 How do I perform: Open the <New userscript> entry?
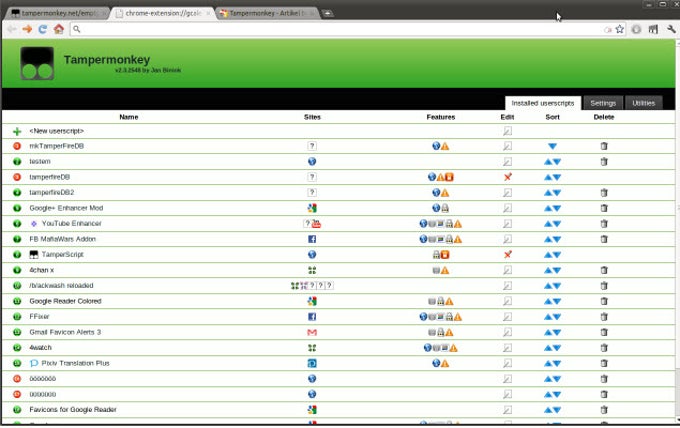[x=56, y=131]
